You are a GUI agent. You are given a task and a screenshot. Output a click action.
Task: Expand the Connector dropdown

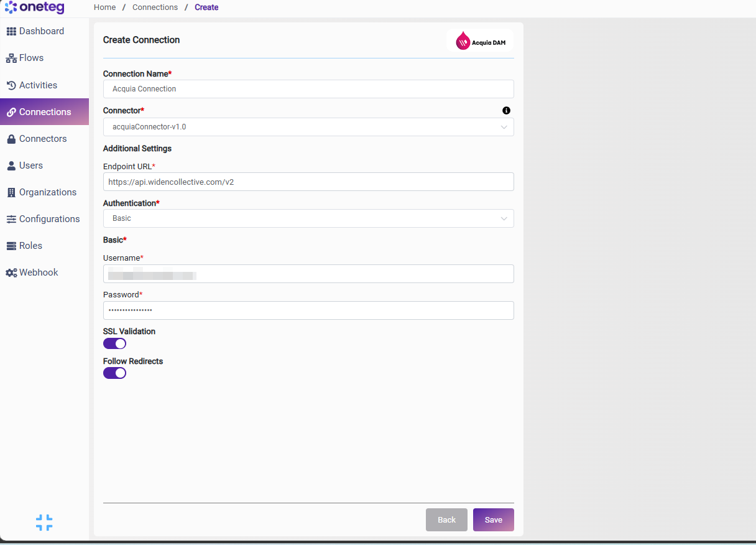tap(308, 127)
